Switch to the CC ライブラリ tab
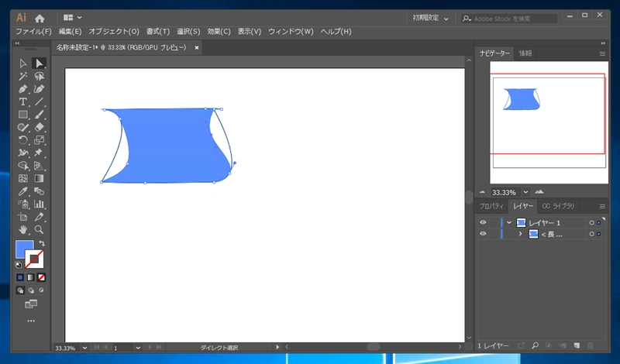 click(x=558, y=206)
